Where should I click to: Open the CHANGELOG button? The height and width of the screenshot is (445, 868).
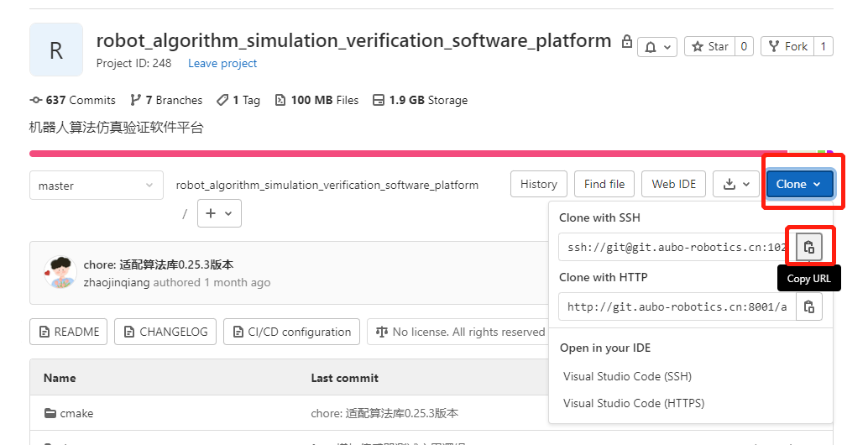(x=165, y=332)
